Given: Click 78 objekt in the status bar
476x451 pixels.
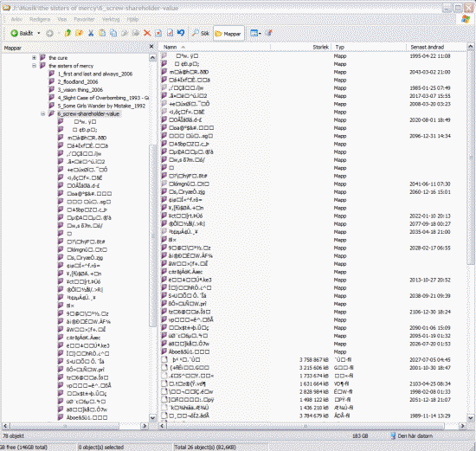Looking at the screenshot, I should point(13,435).
